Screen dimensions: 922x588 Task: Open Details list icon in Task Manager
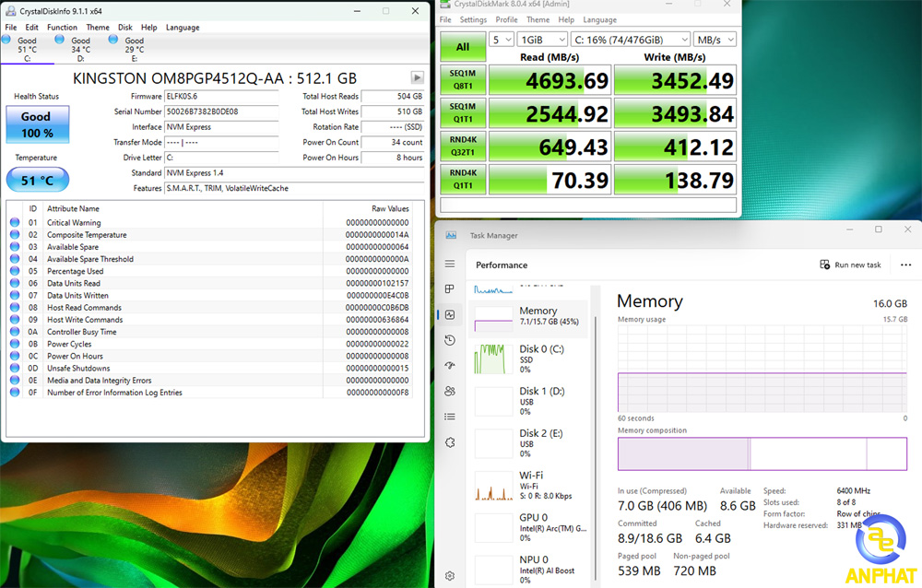[450, 417]
